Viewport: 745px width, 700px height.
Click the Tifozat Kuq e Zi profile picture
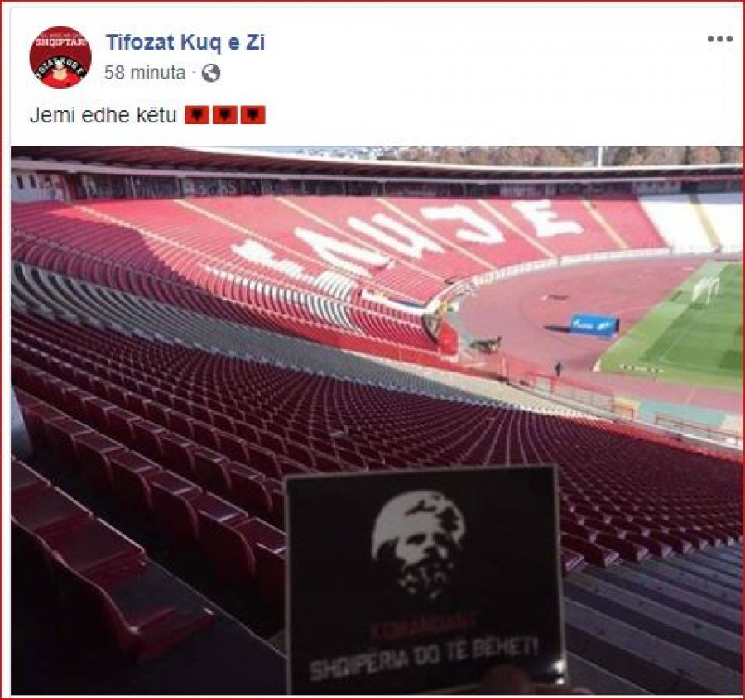click(60, 57)
